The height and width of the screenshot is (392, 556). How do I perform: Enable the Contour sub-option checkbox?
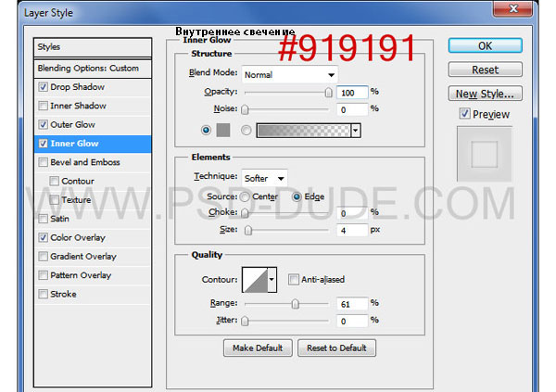pyautogui.click(x=54, y=181)
